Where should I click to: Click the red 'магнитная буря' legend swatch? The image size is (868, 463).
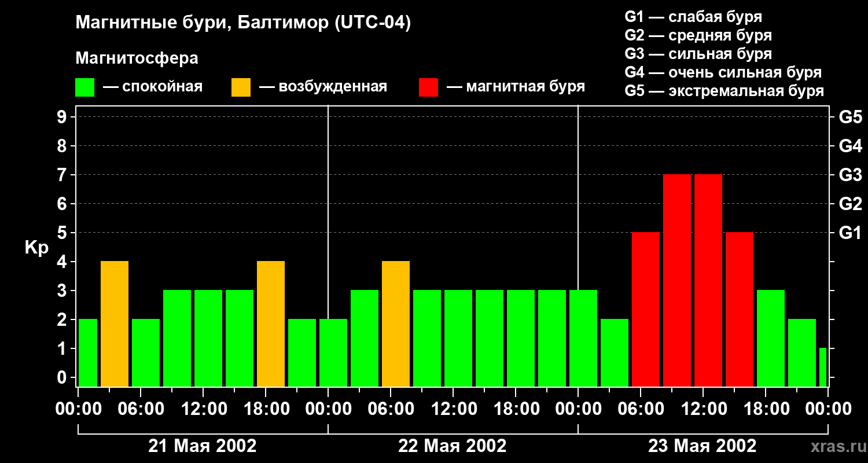click(429, 87)
